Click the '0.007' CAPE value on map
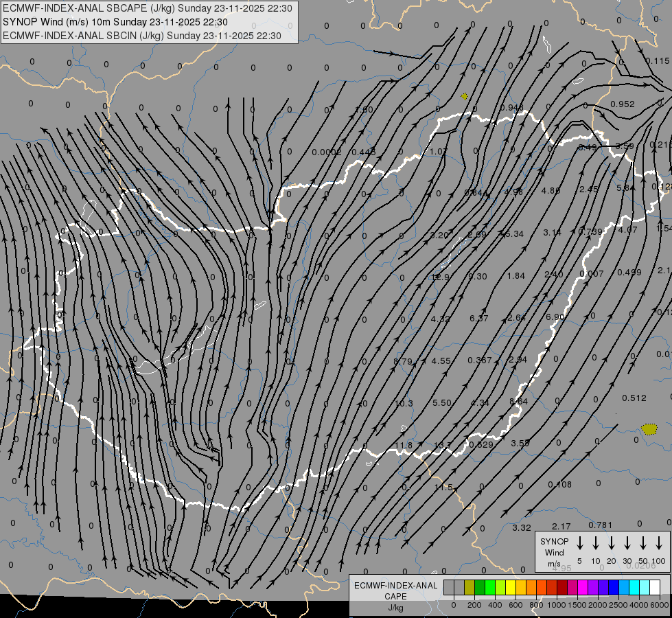 tap(592, 273)
